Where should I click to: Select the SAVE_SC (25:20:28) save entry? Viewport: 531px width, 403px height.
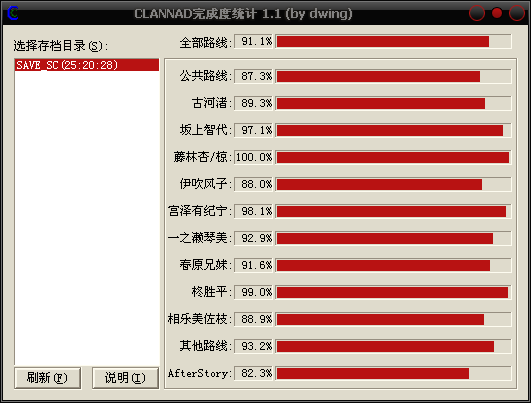[87, 65]
